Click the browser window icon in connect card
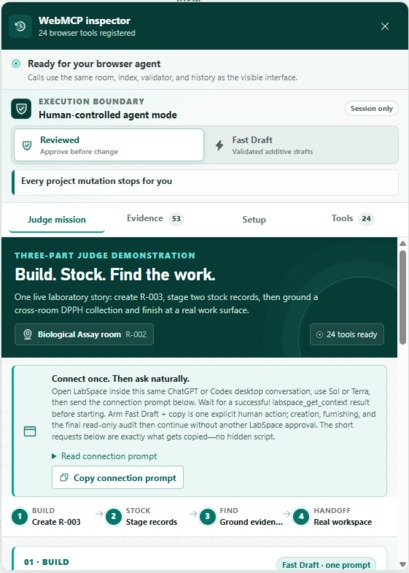 [30, 431]
